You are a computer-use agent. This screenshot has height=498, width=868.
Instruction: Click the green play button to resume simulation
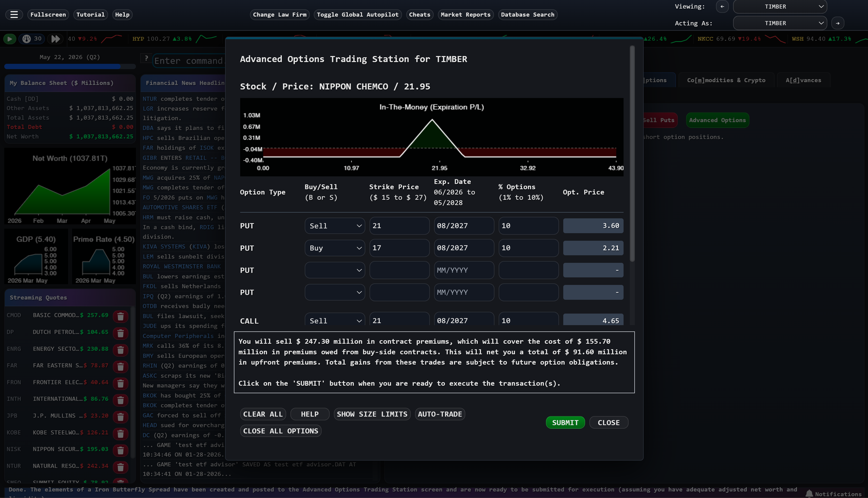pyautogui.click(x=10, y=39)
